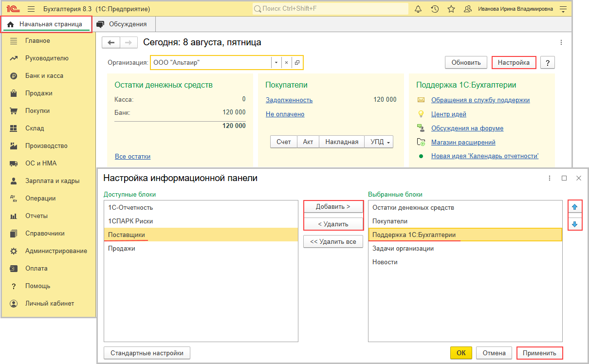589x364 pixels.
Task: Click the Организация input field
Action: click(x=211, y=63)
